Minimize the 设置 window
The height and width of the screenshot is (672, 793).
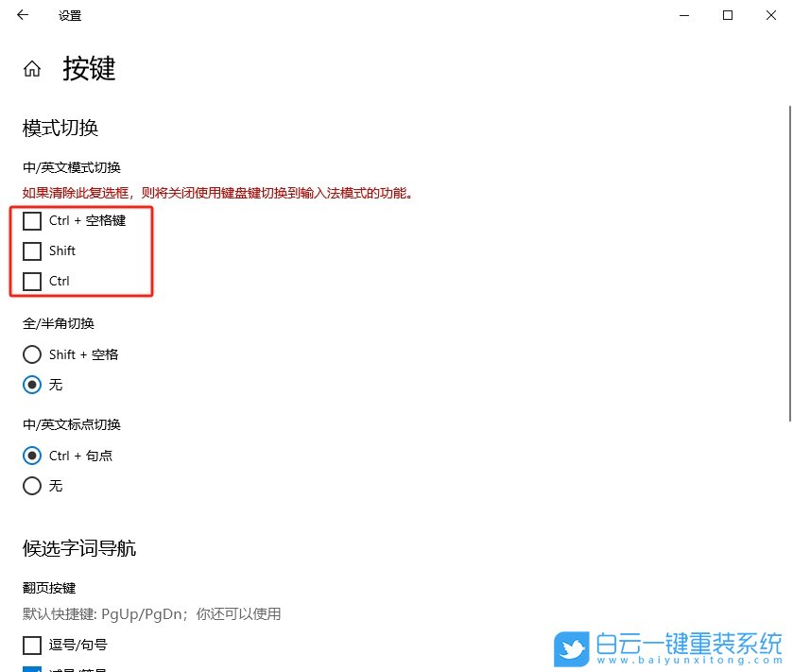683,15
